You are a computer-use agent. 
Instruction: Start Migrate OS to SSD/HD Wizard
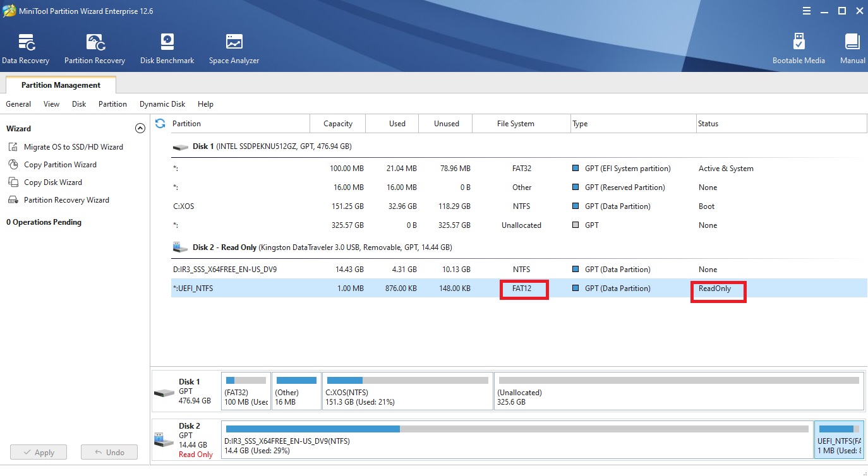tap(73, 147)
